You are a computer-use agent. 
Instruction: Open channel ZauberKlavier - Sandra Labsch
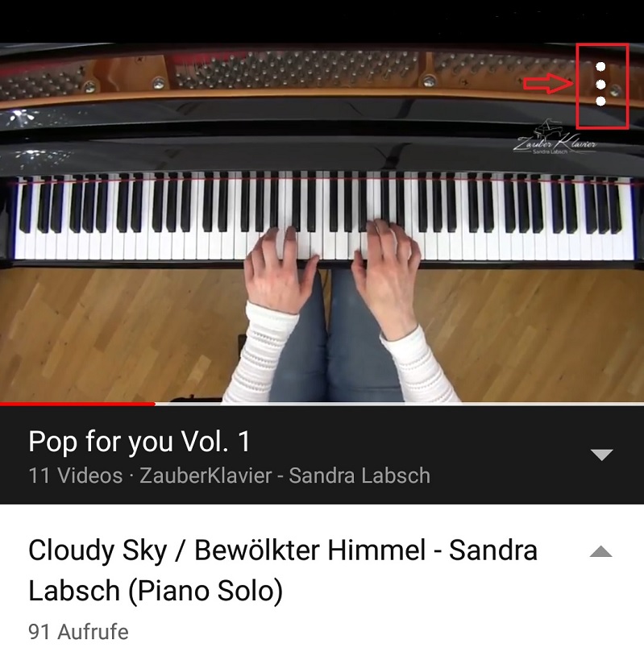click(x=285, y=475)
